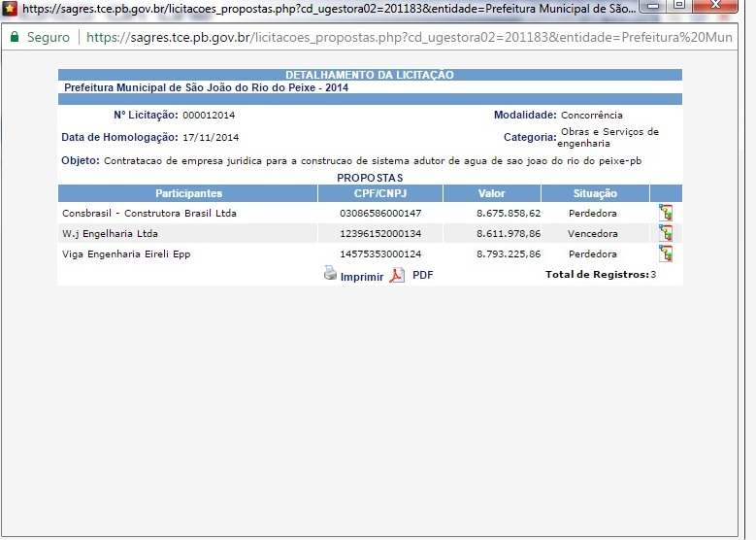
Task: Click the red PDF document icon
Action: (x=397, y=275)
